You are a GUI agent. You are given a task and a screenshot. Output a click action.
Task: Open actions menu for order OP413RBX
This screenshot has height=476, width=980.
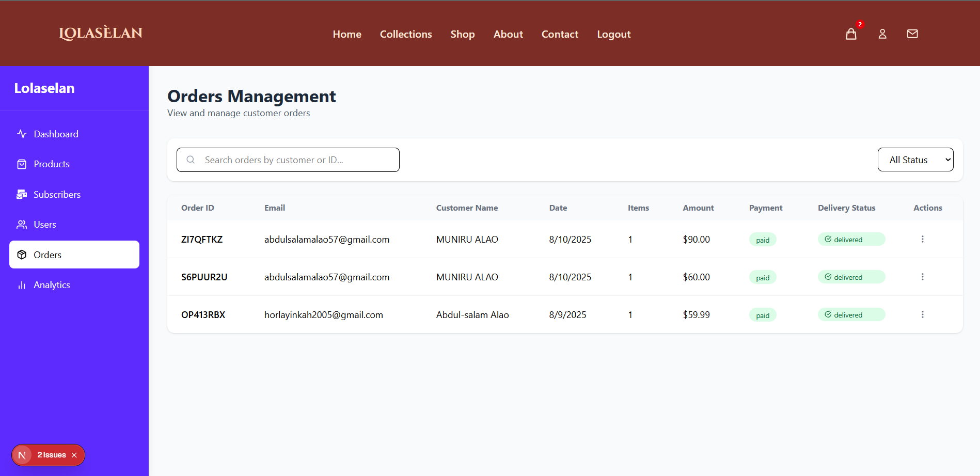[923, 314]
